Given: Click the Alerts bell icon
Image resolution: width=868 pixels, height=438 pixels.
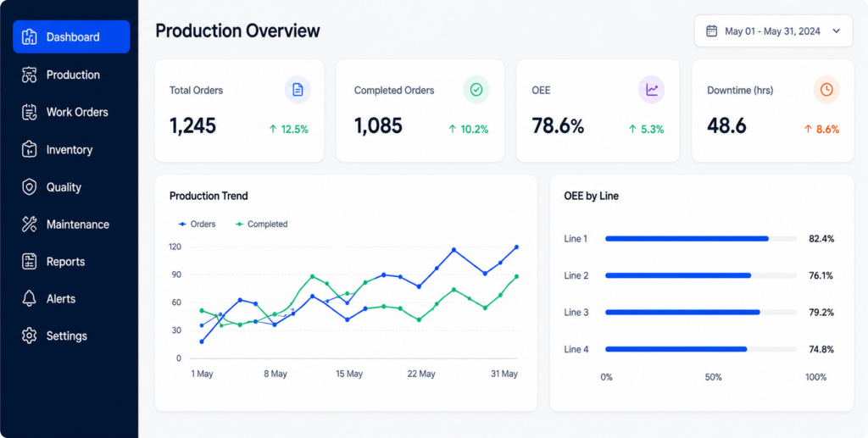Looking at the screenshot, I should click(30, 298).
